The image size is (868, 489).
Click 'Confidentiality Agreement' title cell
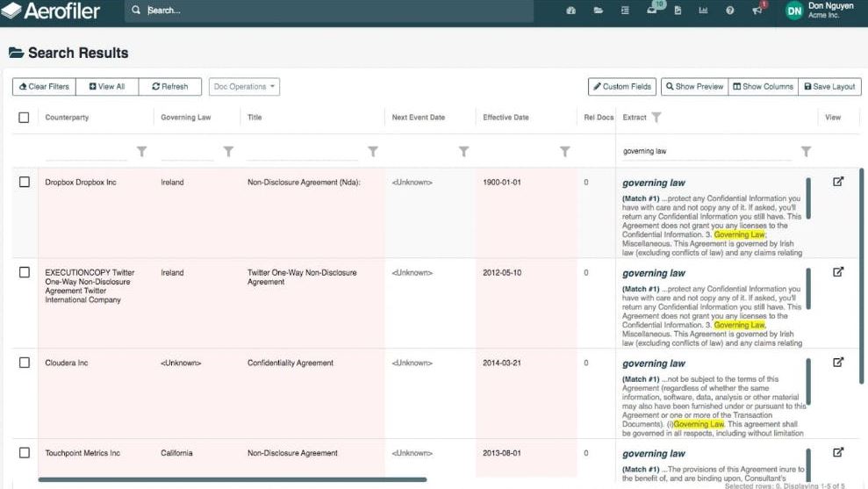pyautogui.click(x=291, y=363)
